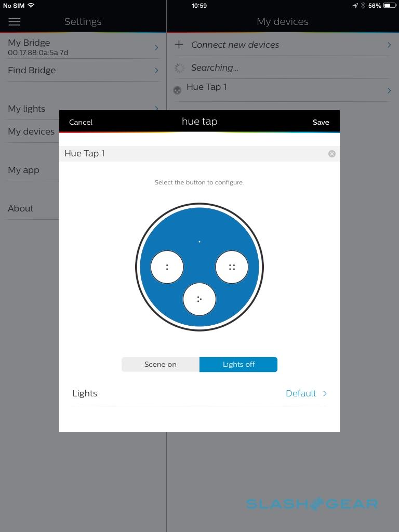Tap the Default lights value
The width and height of the screenshot is (399, 532).
[301, 393]
